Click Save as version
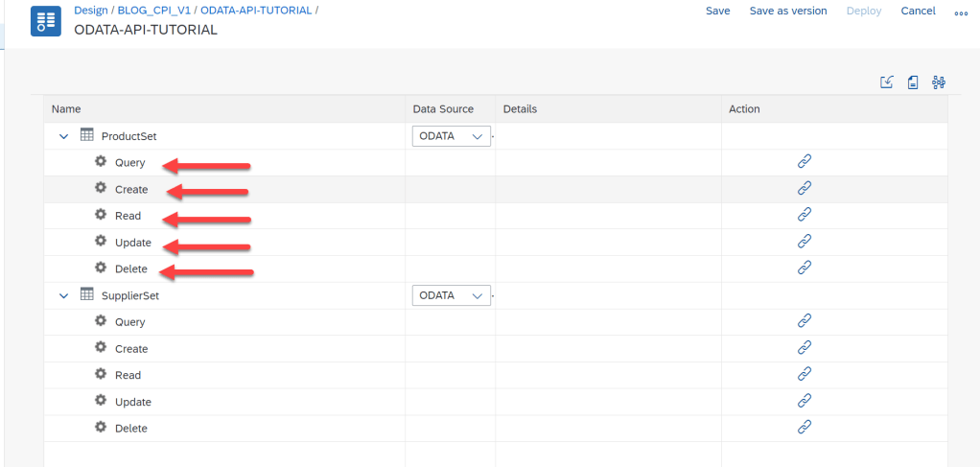Image resolution: width=980 pixels, height=467 pixels. point(788,11)
